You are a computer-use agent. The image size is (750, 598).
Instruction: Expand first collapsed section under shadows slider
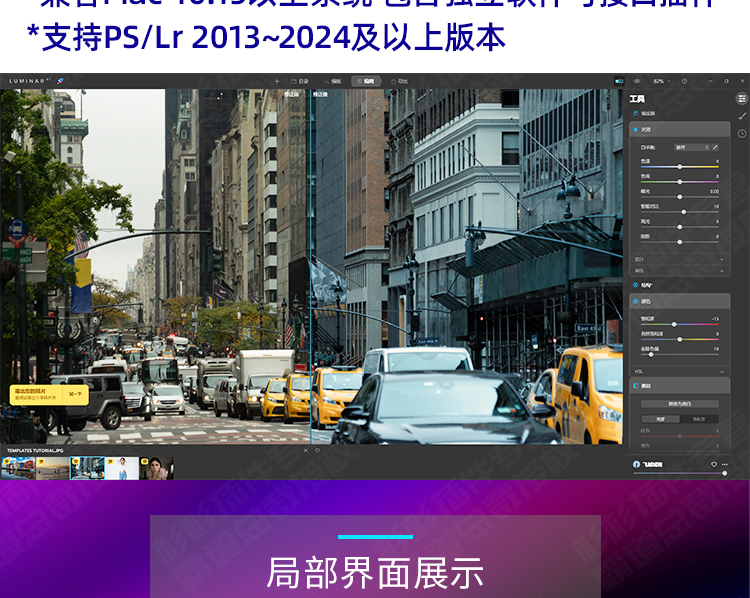680,259
